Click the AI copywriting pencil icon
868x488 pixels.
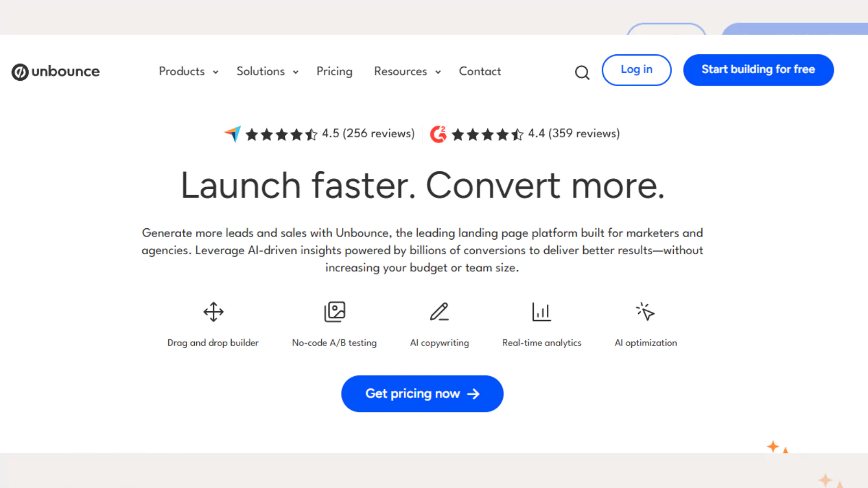pos(439,312)
